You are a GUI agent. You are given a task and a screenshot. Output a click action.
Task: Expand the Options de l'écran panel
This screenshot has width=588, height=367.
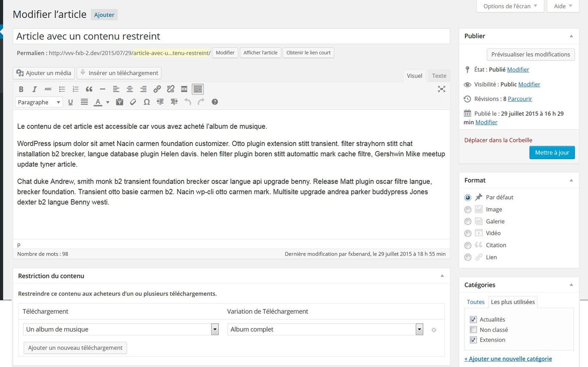click(510, 6)
